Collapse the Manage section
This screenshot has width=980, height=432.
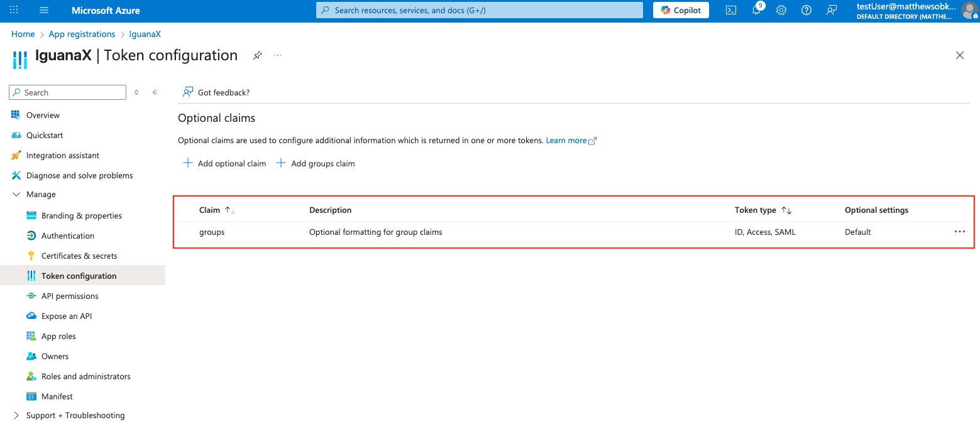[17, 195]
